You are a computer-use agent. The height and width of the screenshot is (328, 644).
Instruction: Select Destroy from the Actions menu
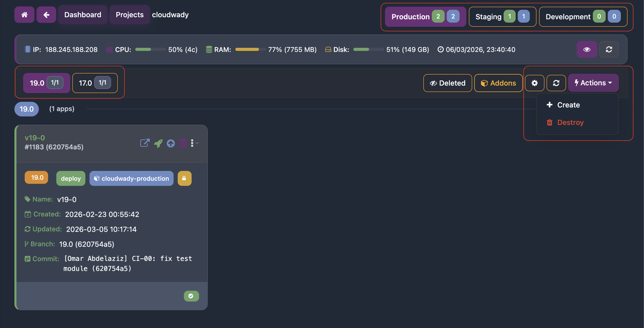tap(570, 122)
